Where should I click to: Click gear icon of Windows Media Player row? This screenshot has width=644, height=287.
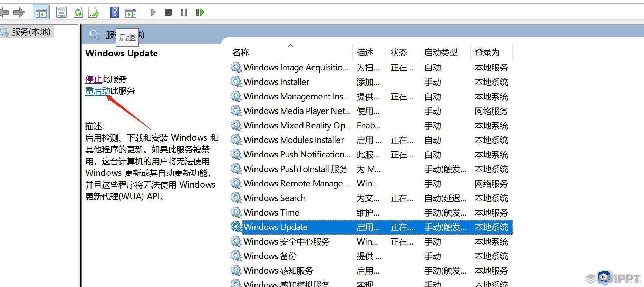(236, 111)
